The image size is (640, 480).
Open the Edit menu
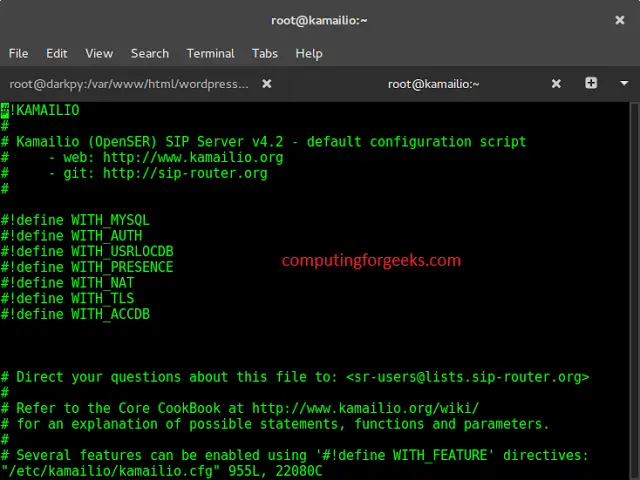(x=56, y=53)
